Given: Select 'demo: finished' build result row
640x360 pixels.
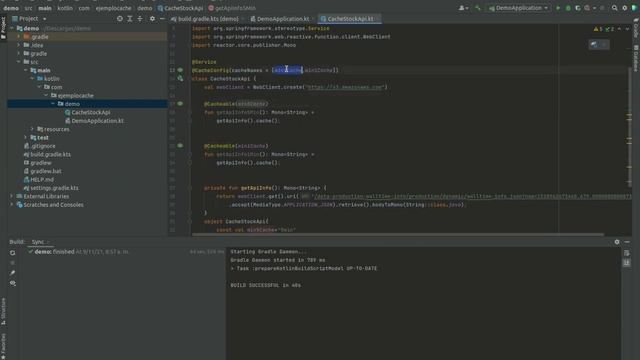Looking at the screenshot, I should point(127,252).
